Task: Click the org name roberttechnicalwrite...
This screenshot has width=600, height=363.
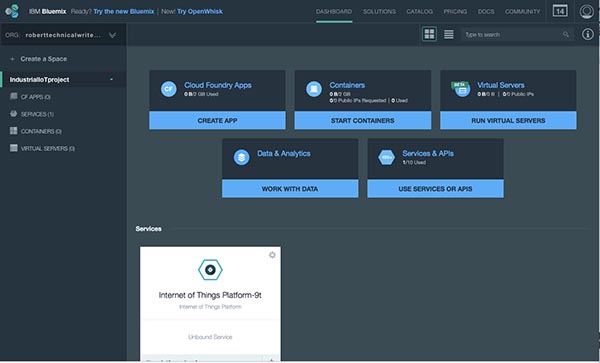Action: (x=63, y=35)
